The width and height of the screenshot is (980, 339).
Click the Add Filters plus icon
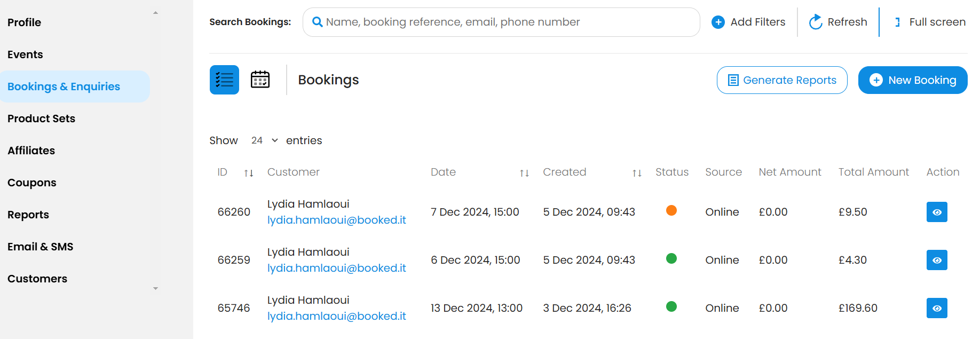pyautogui.click(x=718, y=22)
